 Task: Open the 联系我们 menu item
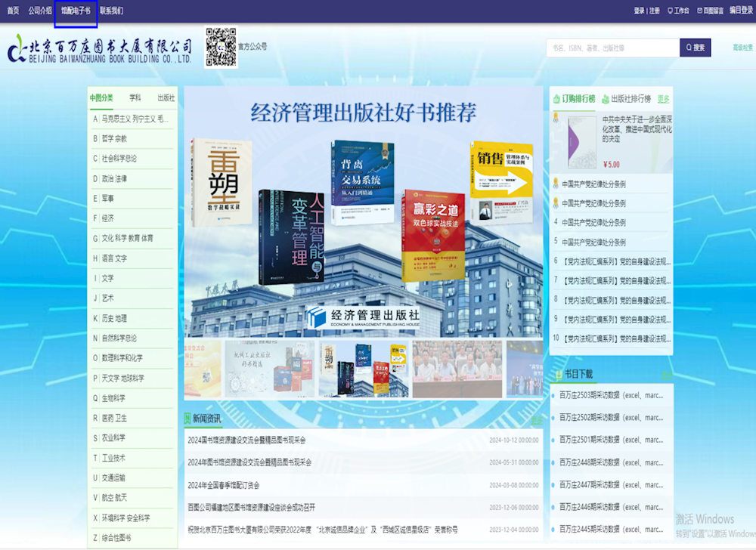point(111,11)
